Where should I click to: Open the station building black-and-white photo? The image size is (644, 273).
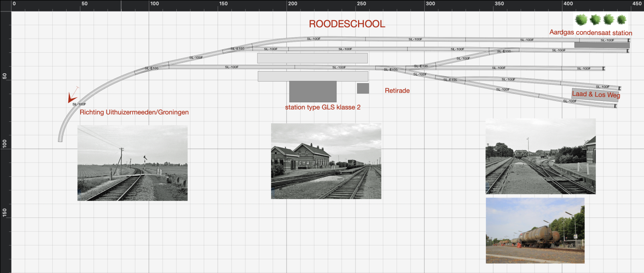tap(326, 161)
